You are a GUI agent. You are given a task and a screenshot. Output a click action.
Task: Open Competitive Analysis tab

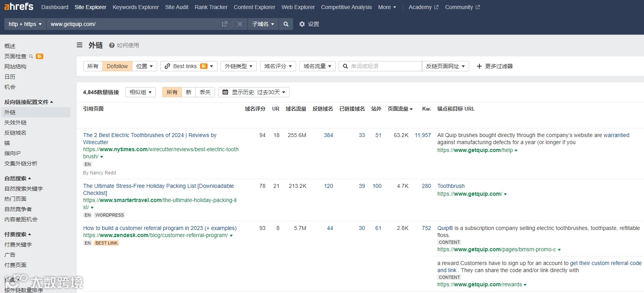pyautogui.click(x=347, y=7)
